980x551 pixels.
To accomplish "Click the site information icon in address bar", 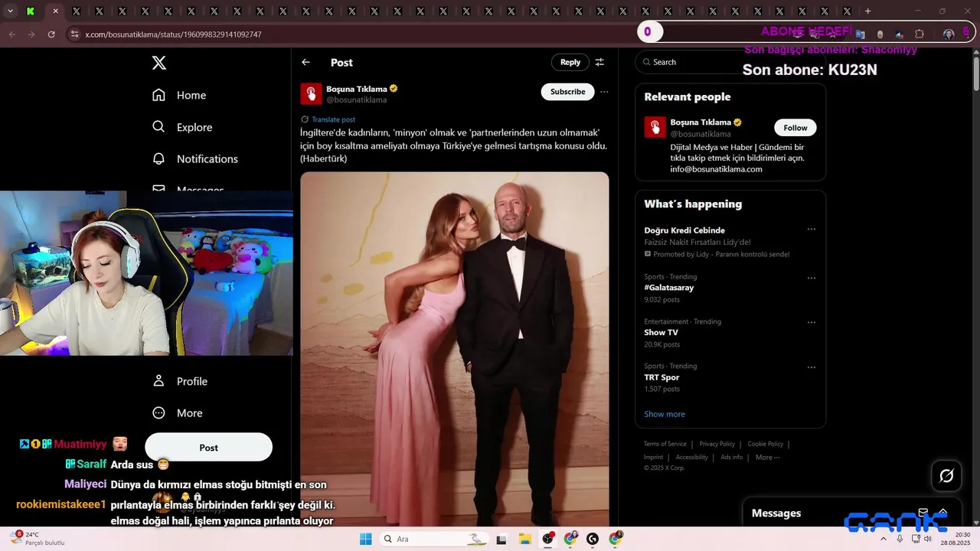I will pos(74,34).
